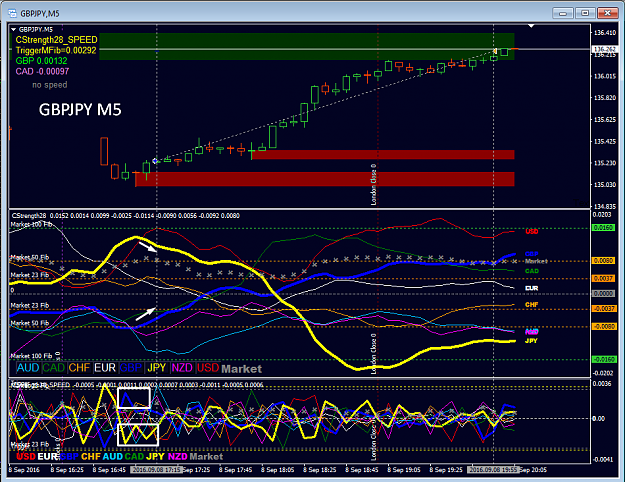Click the 8 Sep 16:25 time axis label
The height and width of the screenshot is (482, 625).
pos(67,470)
